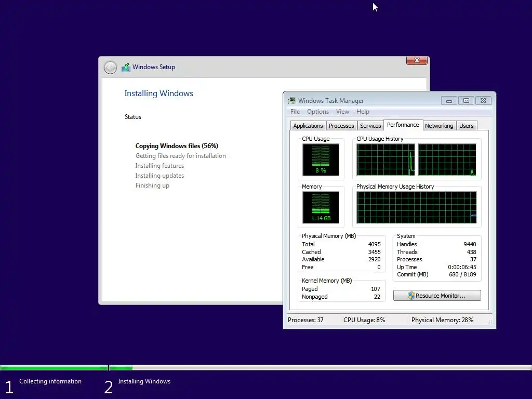Click the Total physical memory value 4095
This screenshot has height=399, width=532.
(374, 244)
